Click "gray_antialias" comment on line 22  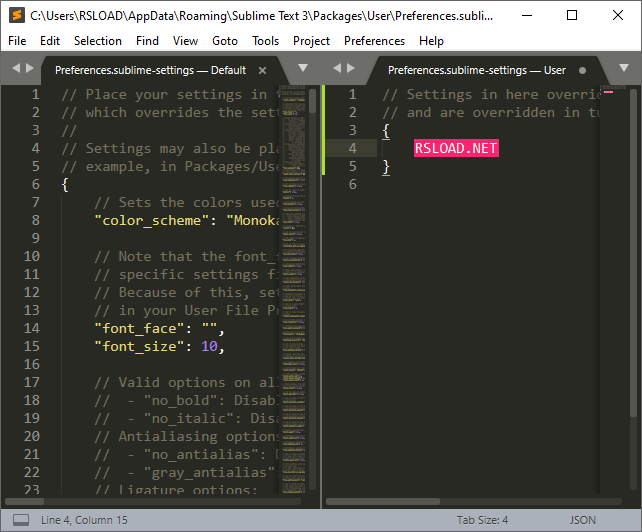click(x=209, y=473)
